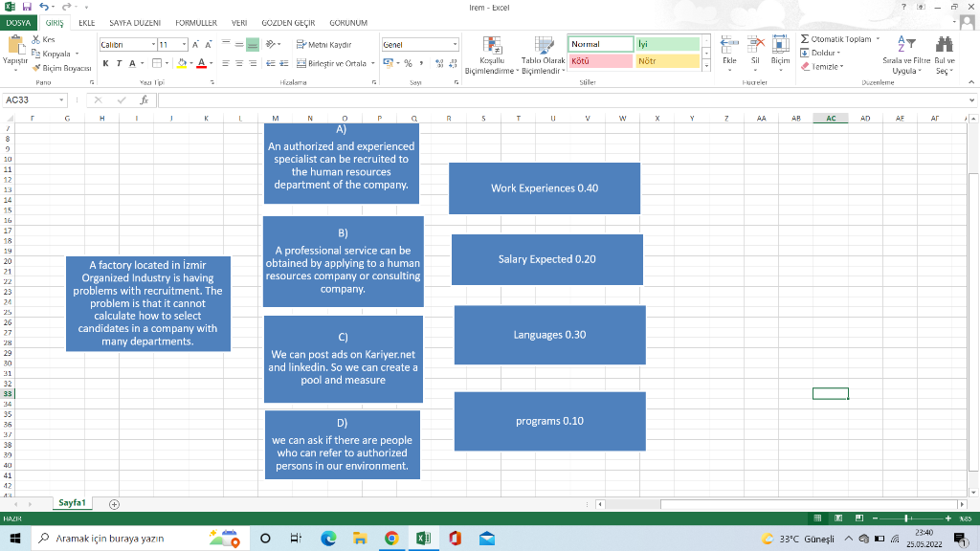Click the Sayfa1 sheet tab

[x=71, y=501]
